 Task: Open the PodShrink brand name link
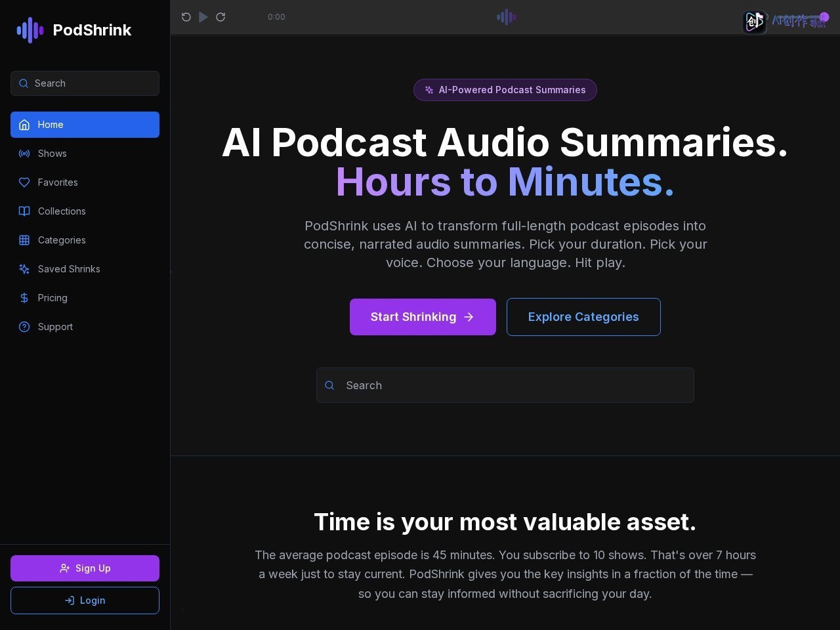92,30
